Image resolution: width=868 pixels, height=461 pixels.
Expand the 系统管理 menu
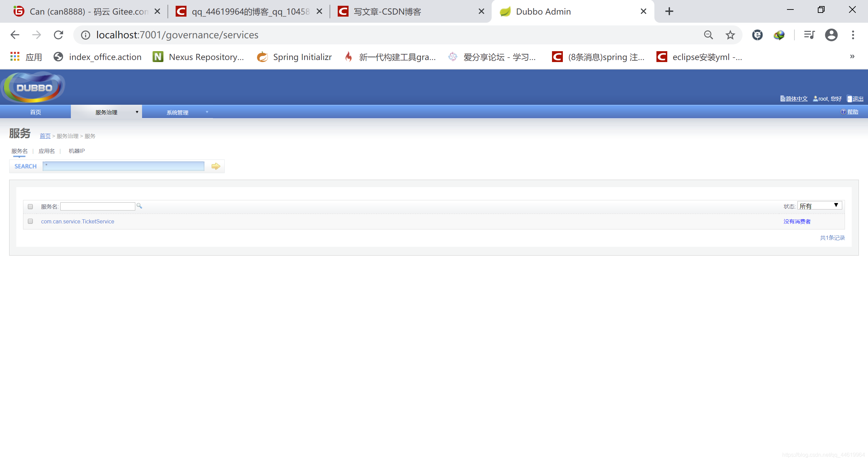pyautogui.click(x=177, y=112)
